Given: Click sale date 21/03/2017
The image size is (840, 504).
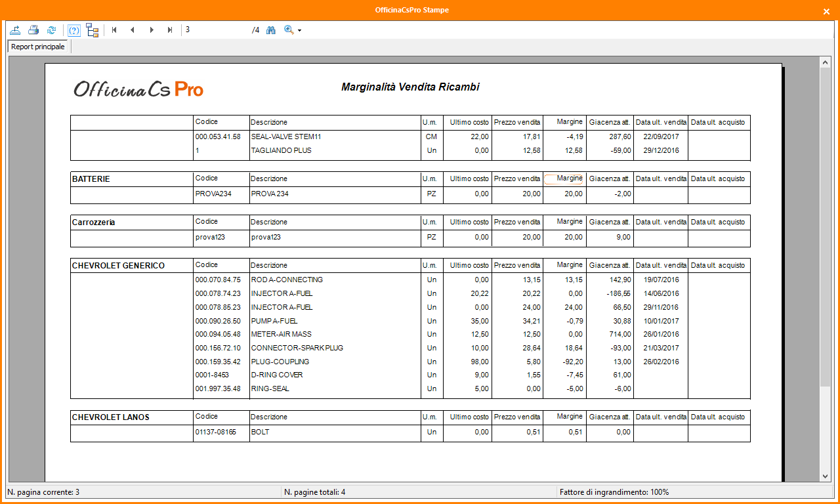Looking at the screenshot, I should click(x=661, y=348).
